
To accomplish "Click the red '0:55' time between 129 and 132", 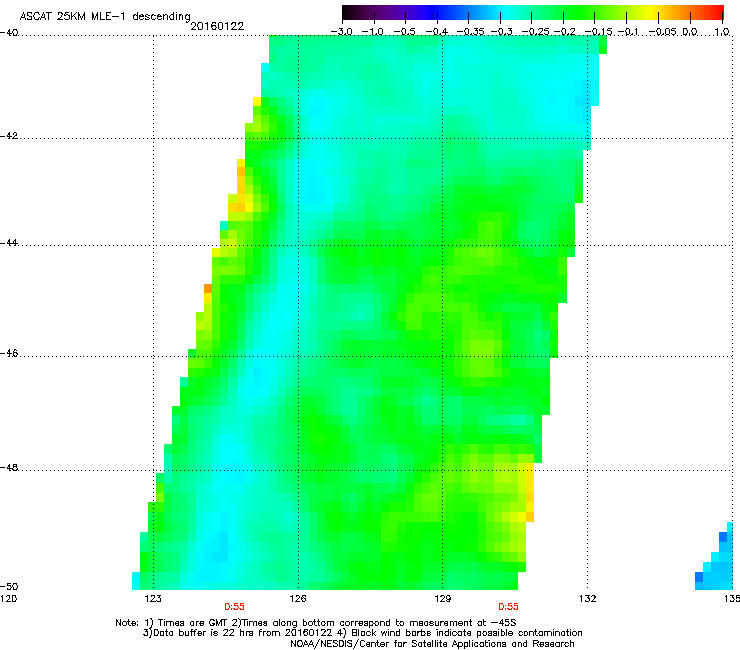I will [x=508, y=607].
